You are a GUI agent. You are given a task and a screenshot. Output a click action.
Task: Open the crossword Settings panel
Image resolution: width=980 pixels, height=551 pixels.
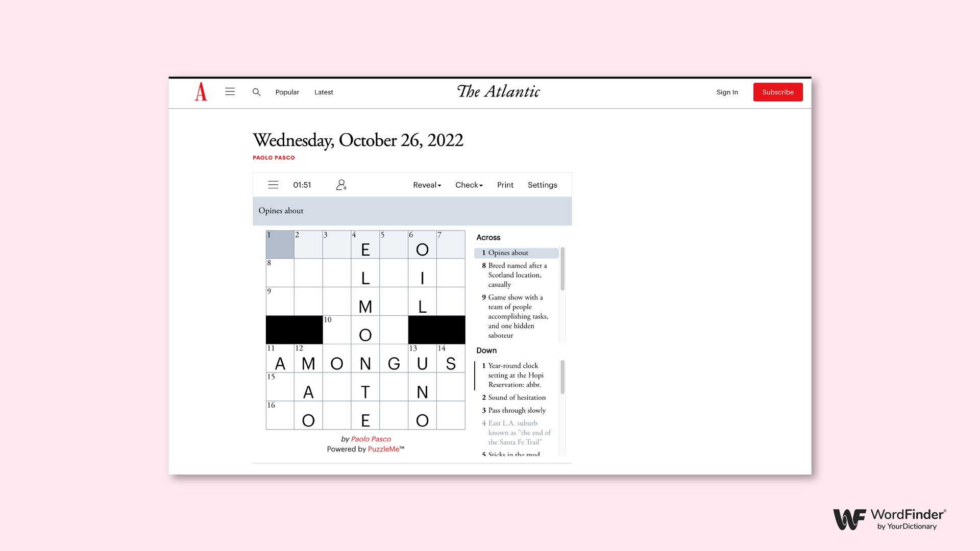coord(542,184)
